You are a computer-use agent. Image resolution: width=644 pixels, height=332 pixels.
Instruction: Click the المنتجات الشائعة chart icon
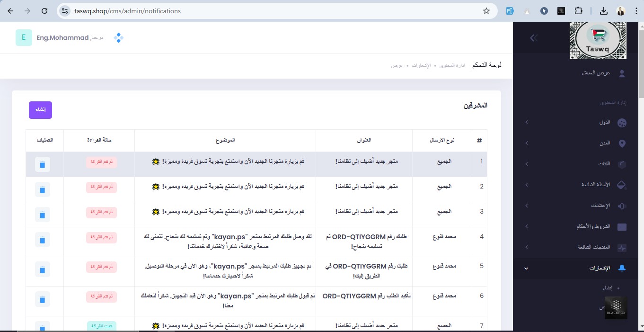click(x=622, y=247)
